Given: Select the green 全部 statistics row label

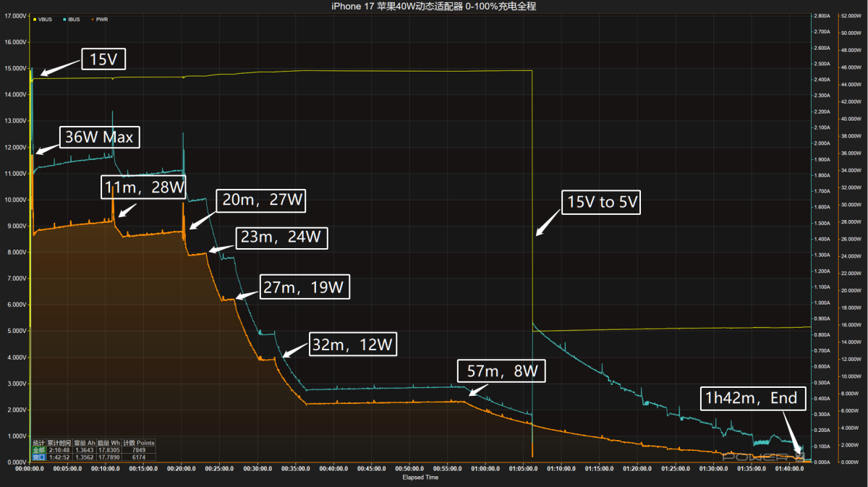Looking at the screenshot, I should click(x=39, y=449).
